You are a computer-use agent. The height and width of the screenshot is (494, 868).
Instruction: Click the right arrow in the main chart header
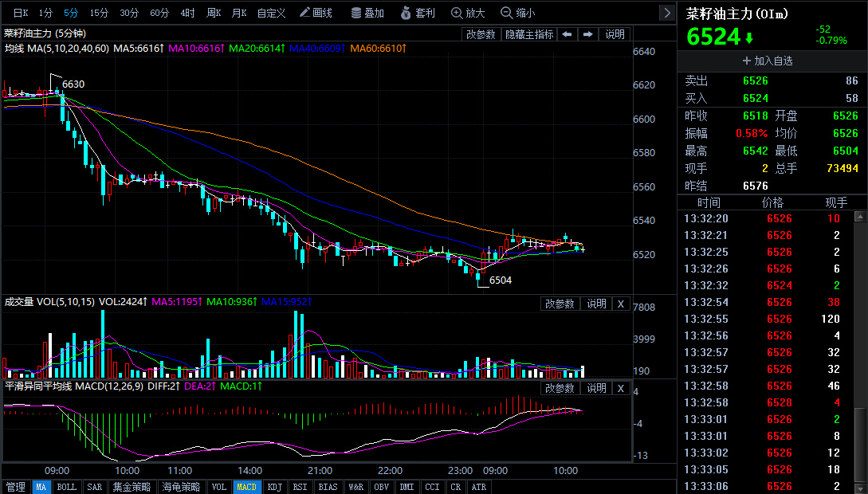click(x=587, y=34)
